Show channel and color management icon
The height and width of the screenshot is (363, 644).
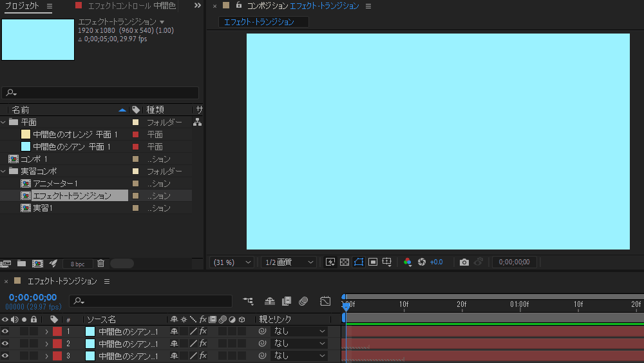coord(408,262)
